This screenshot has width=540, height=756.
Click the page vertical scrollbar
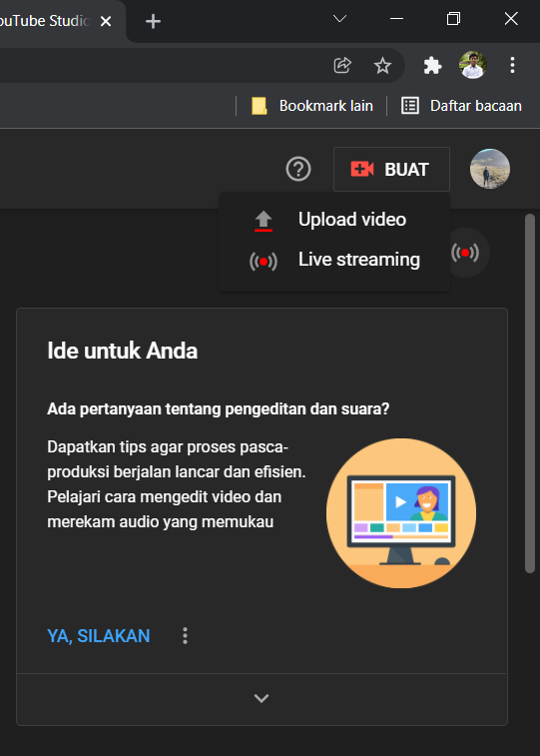530,392
